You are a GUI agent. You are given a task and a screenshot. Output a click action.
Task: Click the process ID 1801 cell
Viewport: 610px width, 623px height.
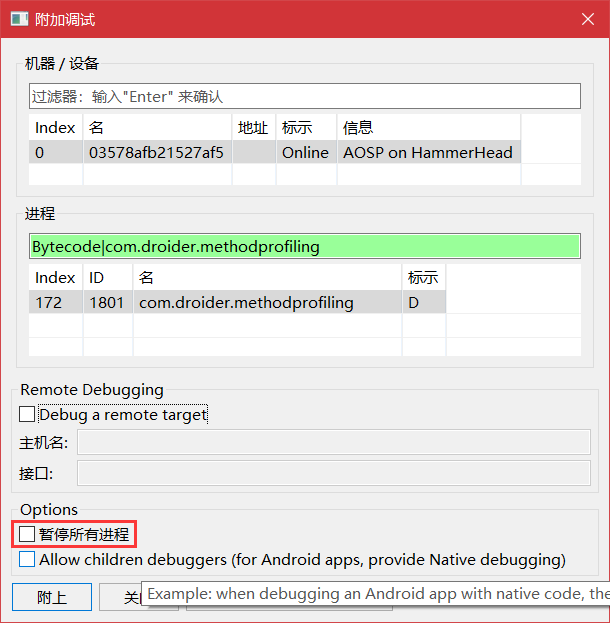click(x=108, y=302)
